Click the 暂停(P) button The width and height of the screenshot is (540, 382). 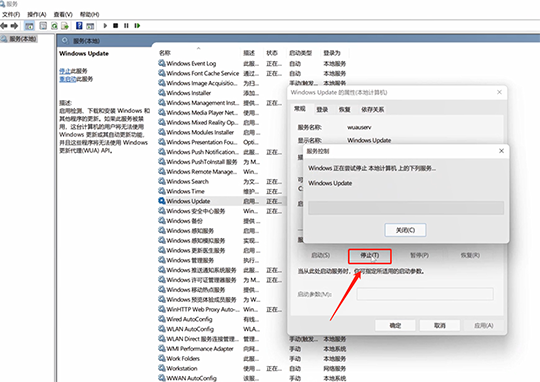(419, 256)
